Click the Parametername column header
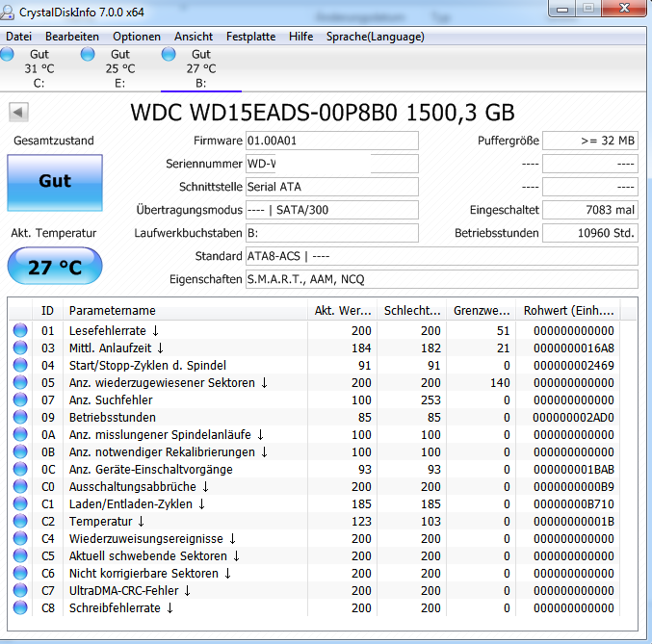The image size is (652, 644). [186, 311]
